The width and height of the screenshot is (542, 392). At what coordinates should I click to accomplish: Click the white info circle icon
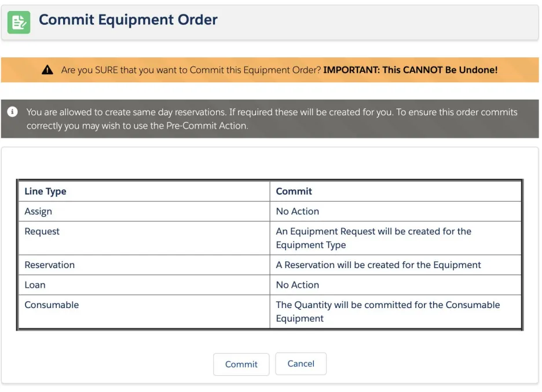pos(12,112)
